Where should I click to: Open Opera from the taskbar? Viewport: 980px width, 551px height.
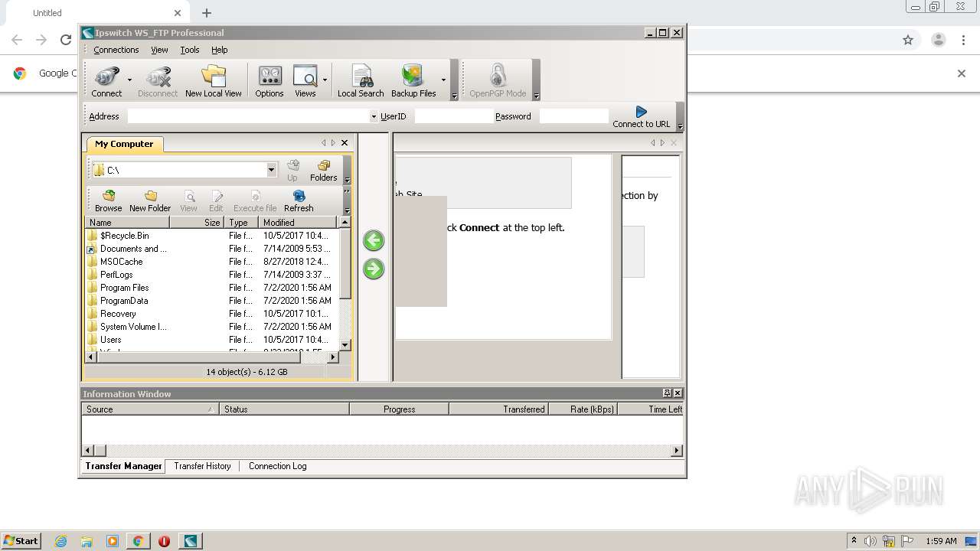(164, 541)
